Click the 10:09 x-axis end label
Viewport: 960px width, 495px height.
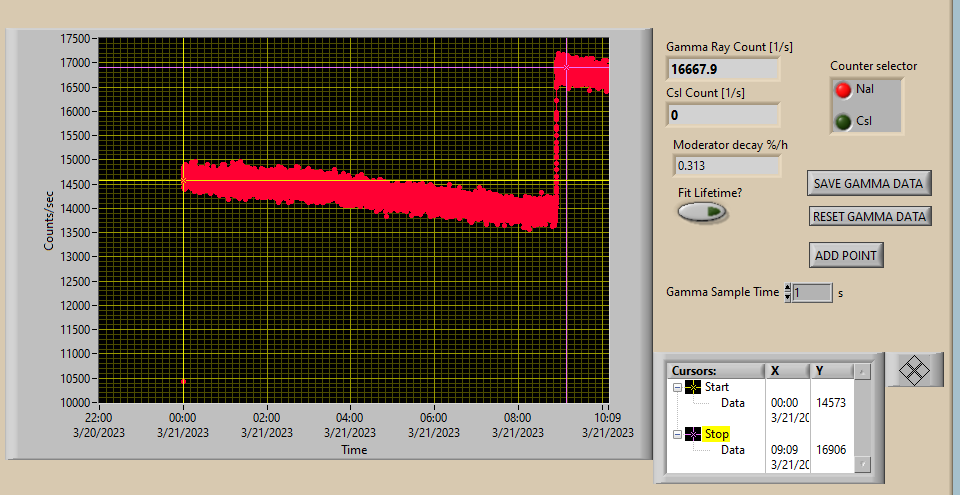point(606,418)
